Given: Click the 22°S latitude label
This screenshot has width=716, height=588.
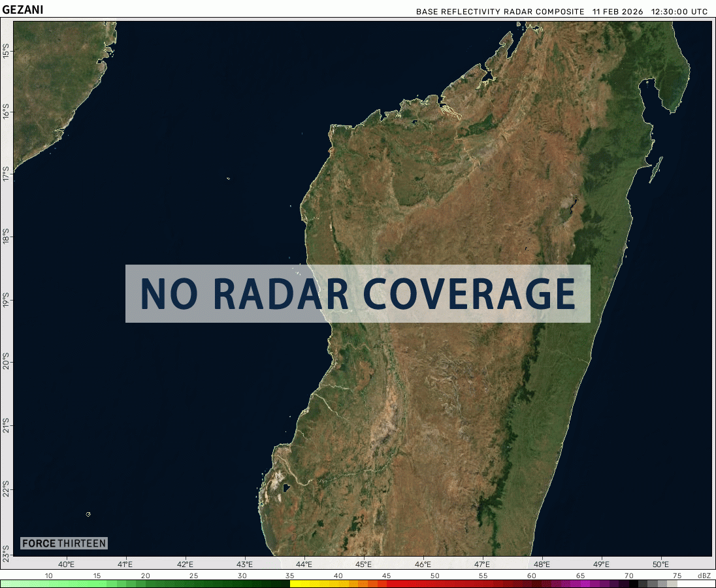Looking at the screenshot, I should (6, 488).
